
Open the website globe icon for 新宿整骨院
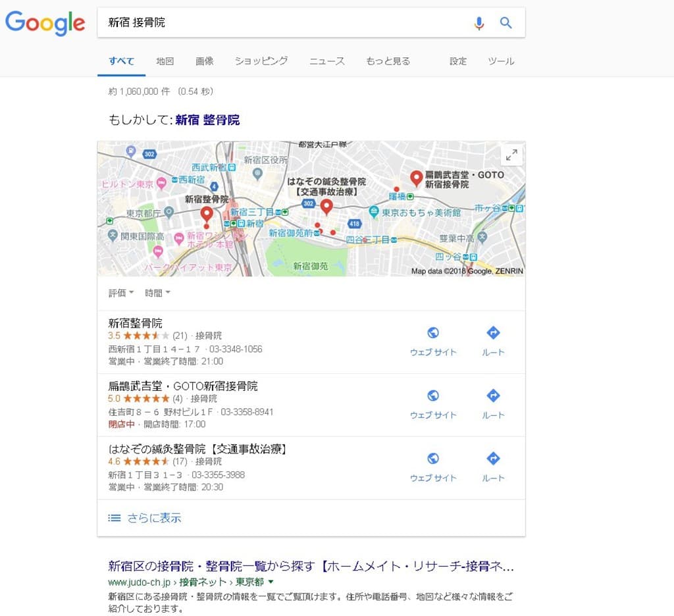[433, 333]
